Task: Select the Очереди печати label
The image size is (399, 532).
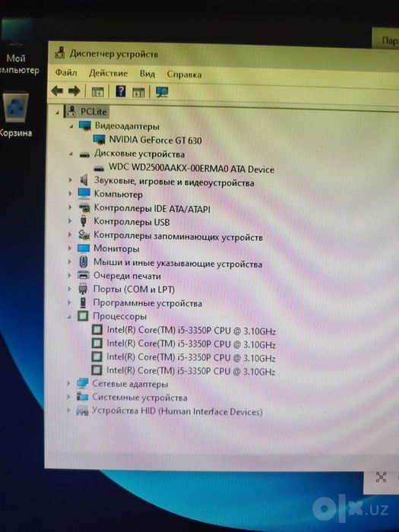Action: (127, 276)
